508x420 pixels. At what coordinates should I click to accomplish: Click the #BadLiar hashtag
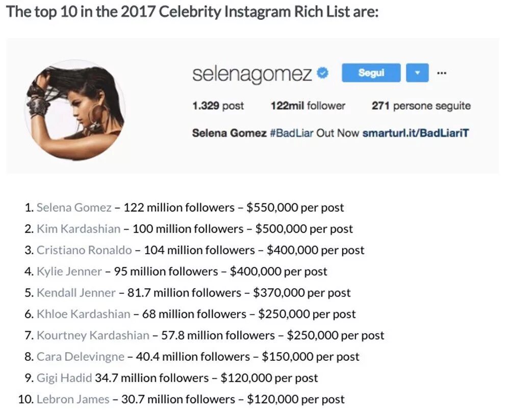291,133
